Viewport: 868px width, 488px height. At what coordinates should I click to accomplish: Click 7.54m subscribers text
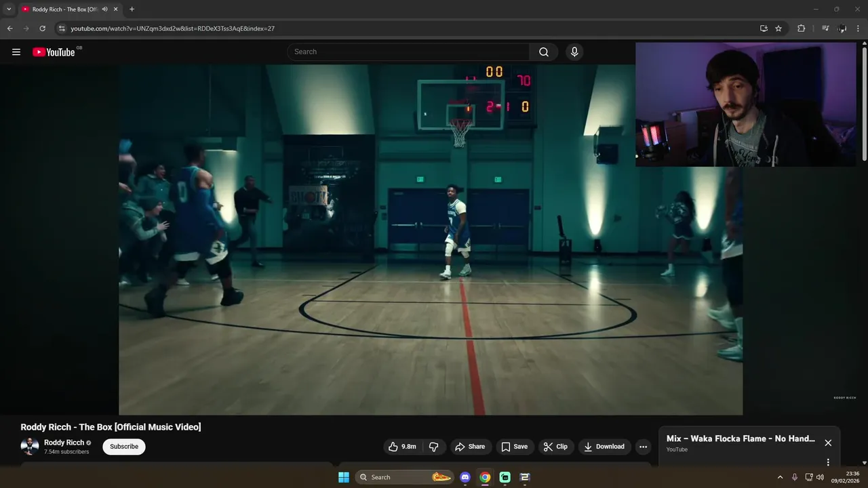coord(66,451)
